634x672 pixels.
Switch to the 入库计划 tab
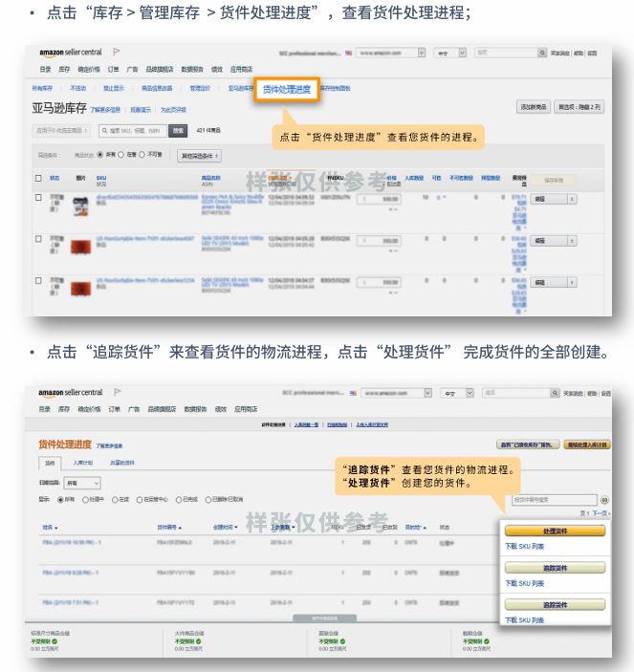coord(83,463)
